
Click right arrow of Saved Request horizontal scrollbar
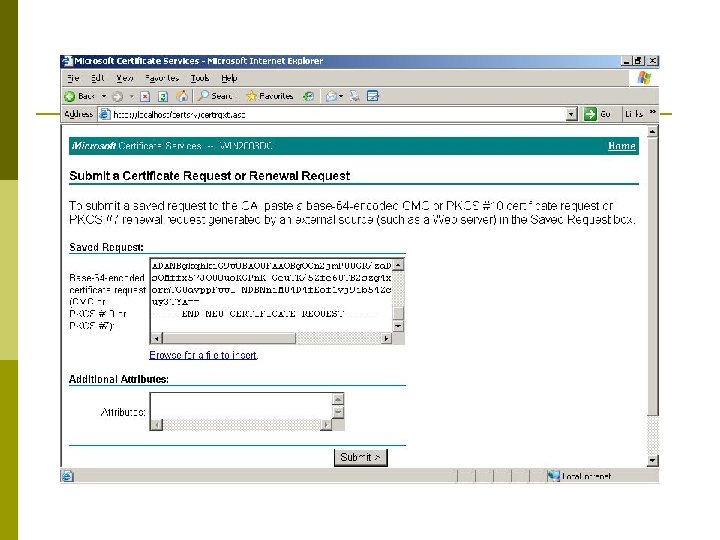pos(386,338)
